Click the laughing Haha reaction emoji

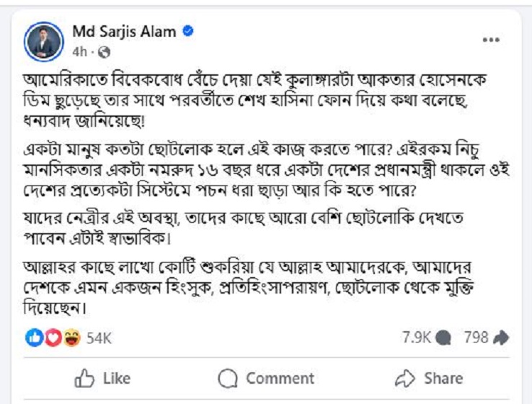point(71,338)
